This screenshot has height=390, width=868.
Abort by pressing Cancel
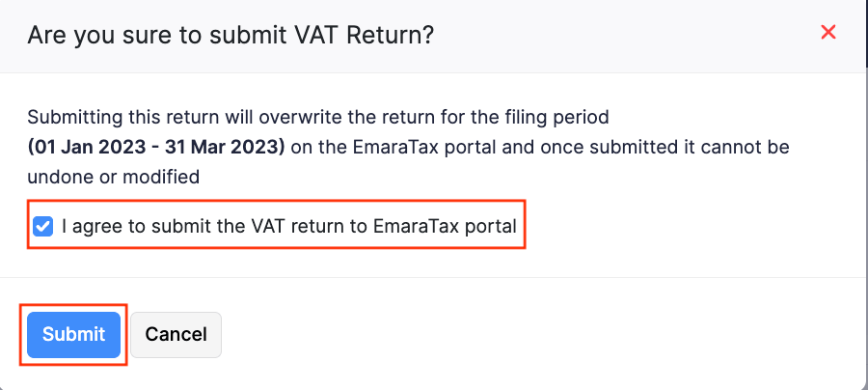[x=176, y=335]
